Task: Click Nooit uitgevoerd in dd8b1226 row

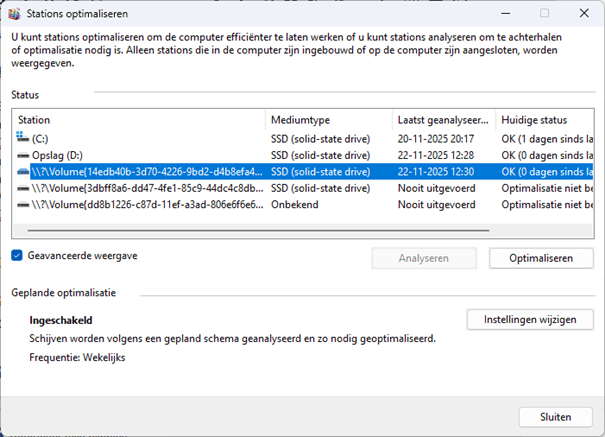Action: 437,205
